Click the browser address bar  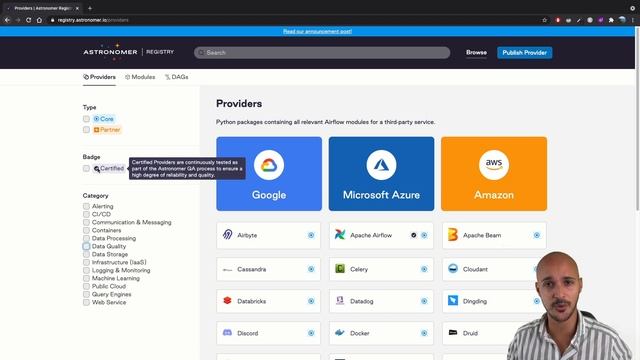(x=294, y=20)
